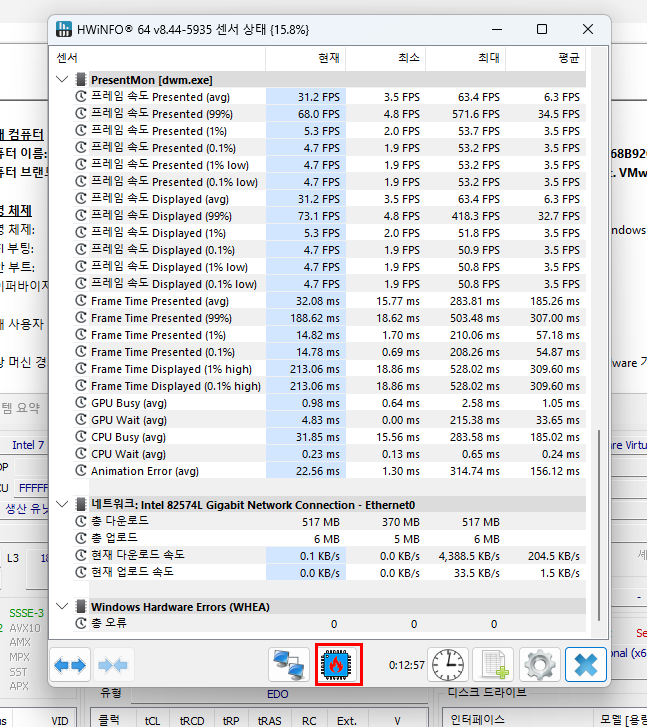Click the clock icon beside GPU Busy (avg)
This screenshot has height=727, width=647.
(81, 402)
